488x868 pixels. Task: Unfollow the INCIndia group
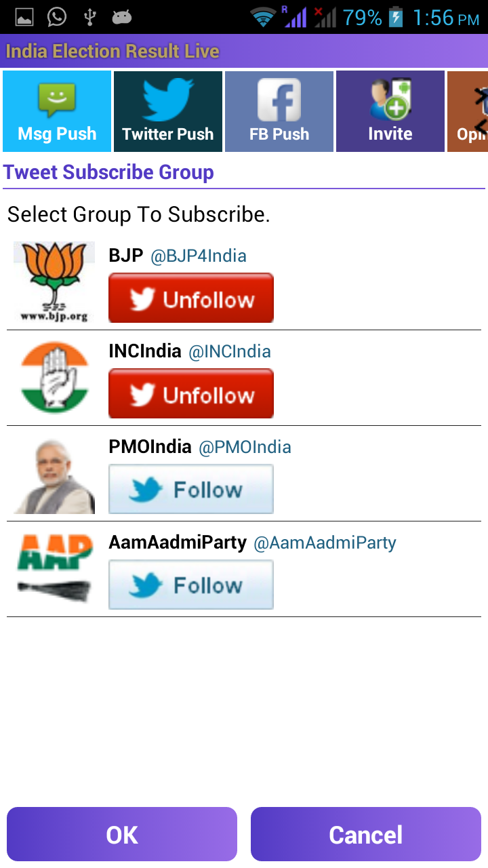[191, 394]
